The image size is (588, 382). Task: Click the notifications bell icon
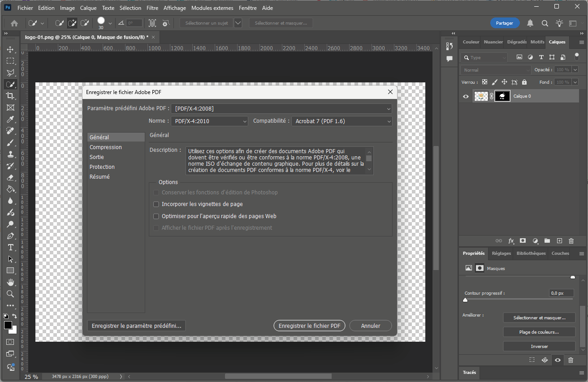tap(530, 23)
